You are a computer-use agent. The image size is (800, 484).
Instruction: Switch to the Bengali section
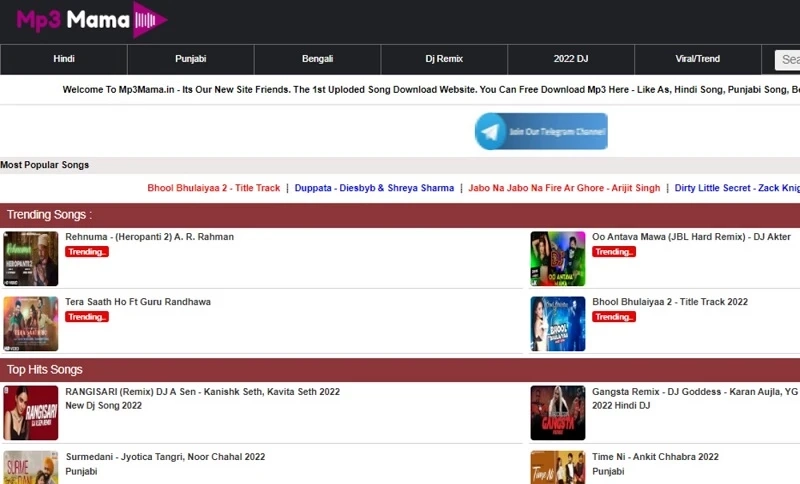pos(317,59)
